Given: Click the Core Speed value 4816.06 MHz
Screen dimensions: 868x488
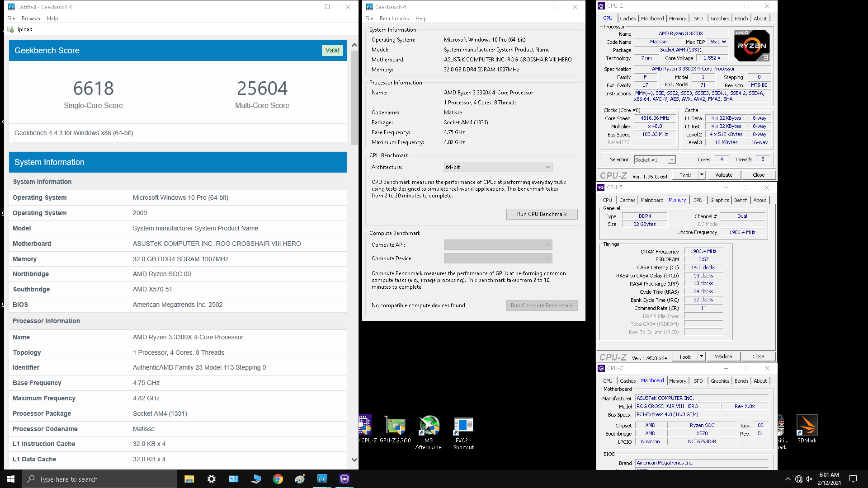Looking at the screenshot, I should (x=655, y=118).
